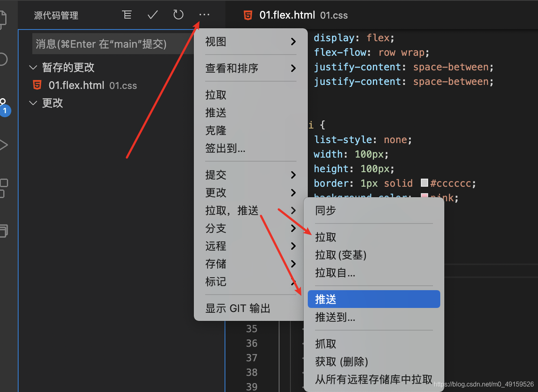Select 克隆 menu entry
Image resolution: width=538 pixels, height=392 pixels.
point(251,131)
